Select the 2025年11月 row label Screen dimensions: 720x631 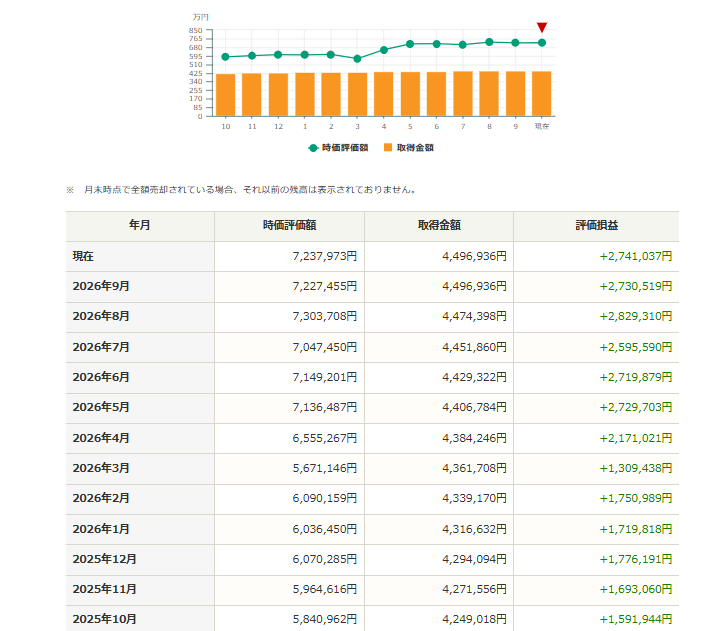[105, 589]
